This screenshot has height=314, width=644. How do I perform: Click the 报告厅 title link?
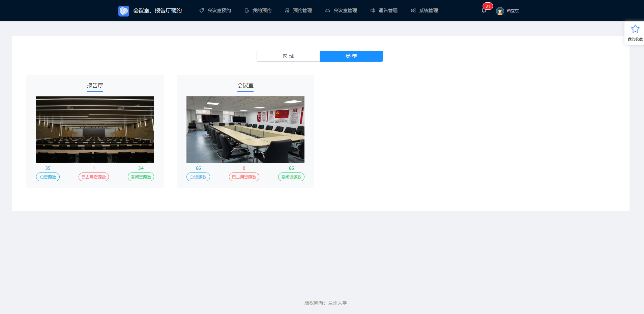[95, 86]
